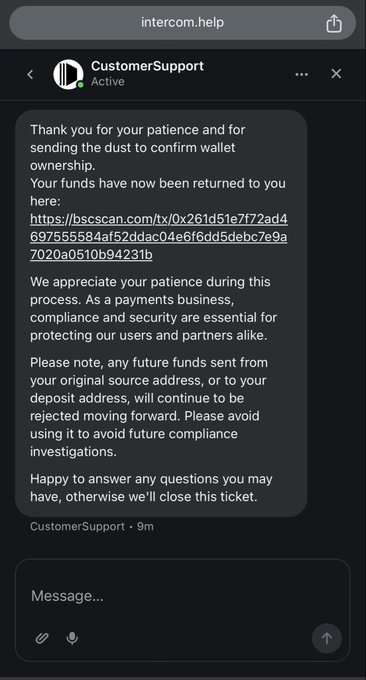Select the intercom.help address bar
Image resolution: width=366 pixels, height=680 pixels.
(183, 23)
